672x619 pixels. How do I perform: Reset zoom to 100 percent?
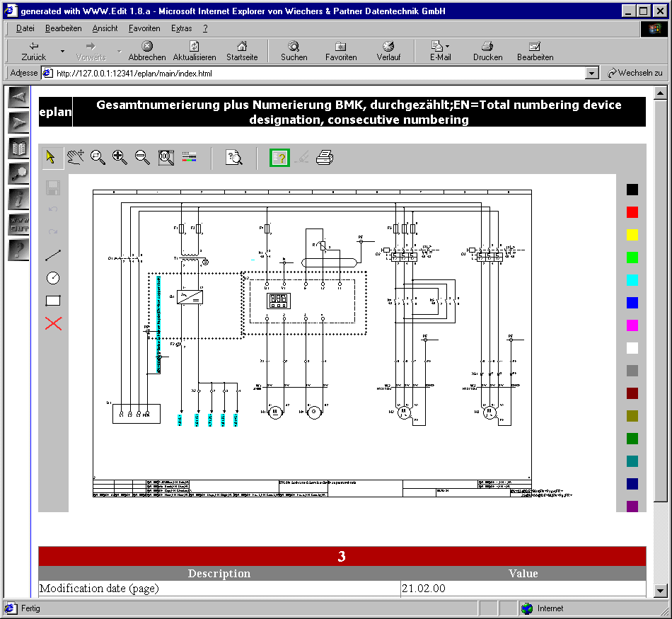(x=166, y=157)
